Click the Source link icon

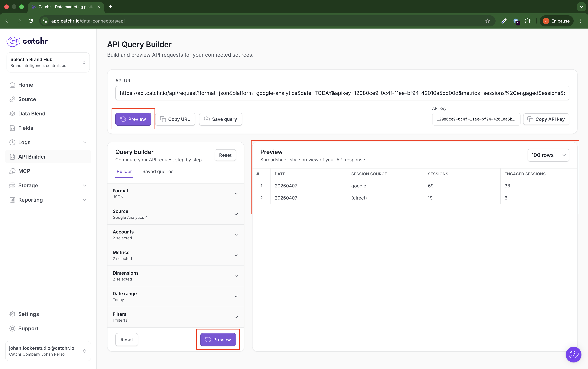point(12,99)
